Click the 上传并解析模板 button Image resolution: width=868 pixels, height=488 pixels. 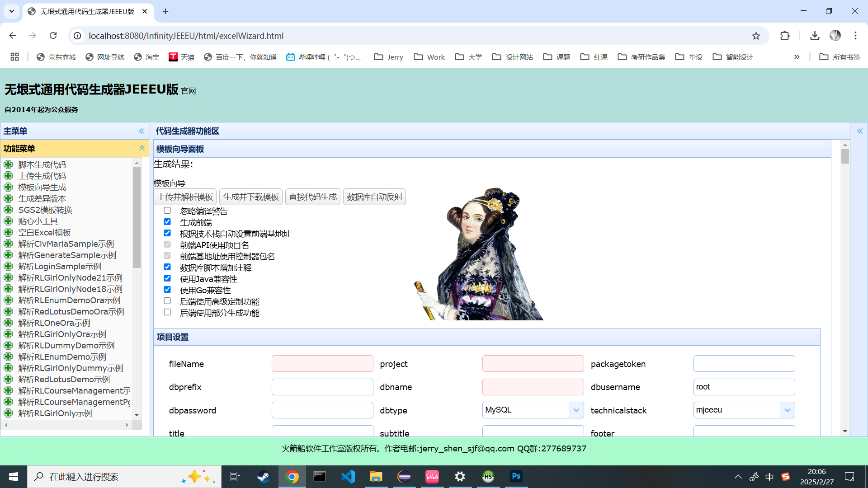tap(186, 197)
